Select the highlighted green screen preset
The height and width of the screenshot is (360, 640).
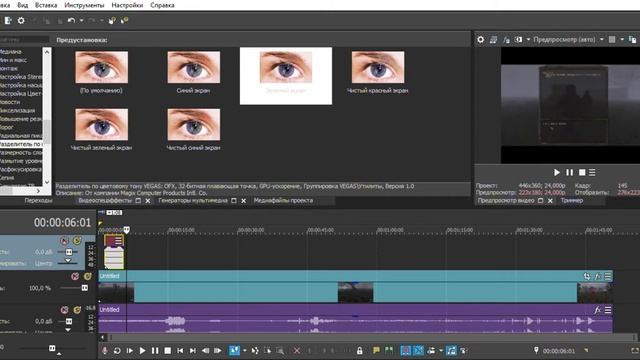pos(286,76)
